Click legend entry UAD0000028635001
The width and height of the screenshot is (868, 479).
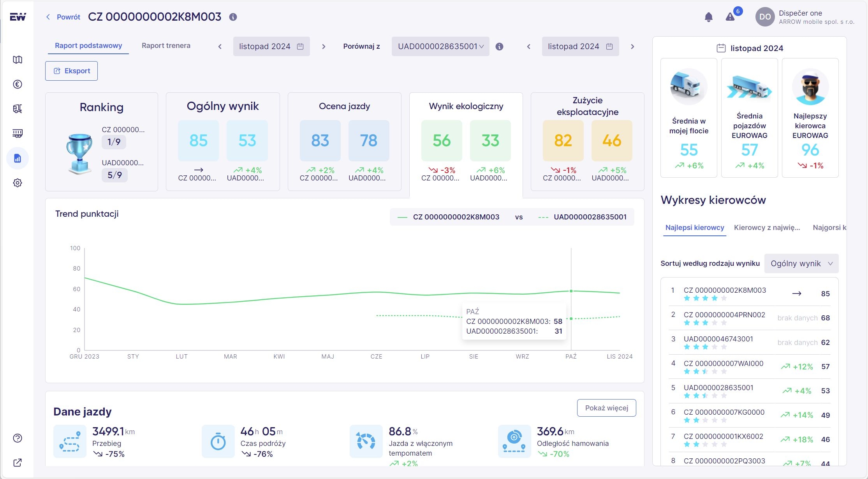pos(582,217)
